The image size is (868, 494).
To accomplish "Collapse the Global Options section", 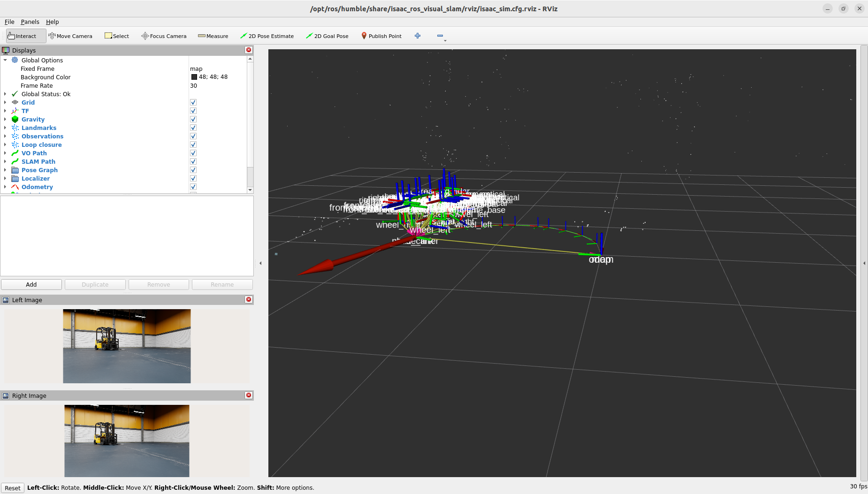I will point(5,60).
